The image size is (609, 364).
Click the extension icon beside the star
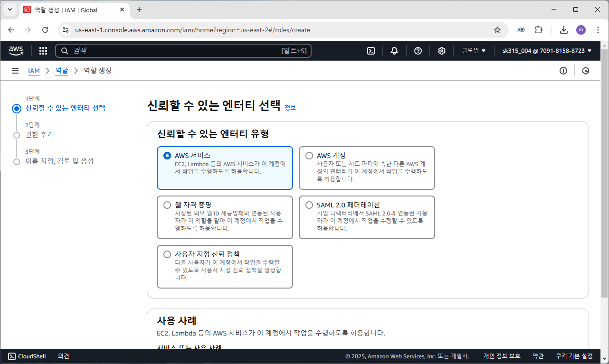(521, 30)
